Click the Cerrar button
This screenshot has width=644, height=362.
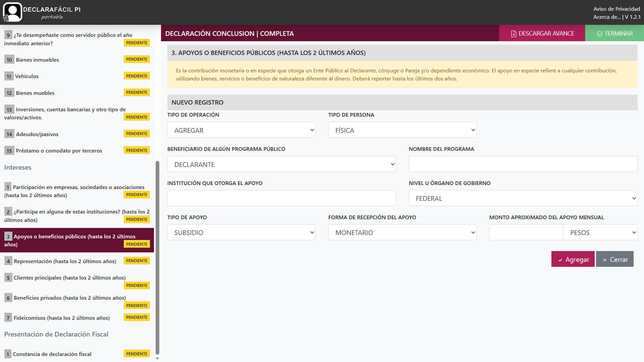[x=615, y=259]
